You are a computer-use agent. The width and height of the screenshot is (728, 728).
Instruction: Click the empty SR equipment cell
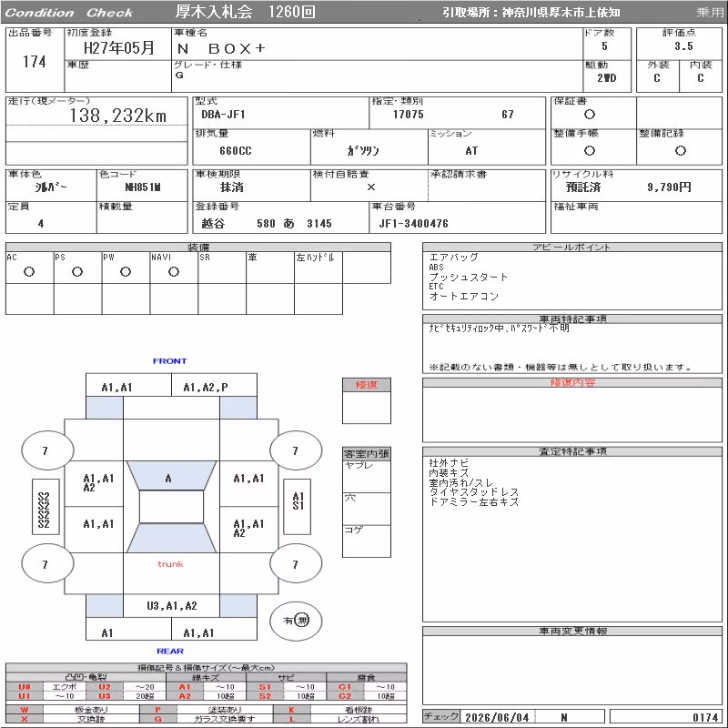point(222,268)
